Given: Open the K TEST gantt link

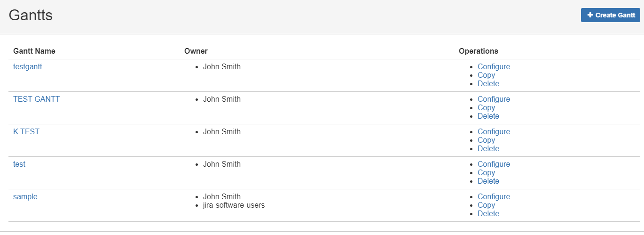Looking at the screenshot, I should [26, 132].
